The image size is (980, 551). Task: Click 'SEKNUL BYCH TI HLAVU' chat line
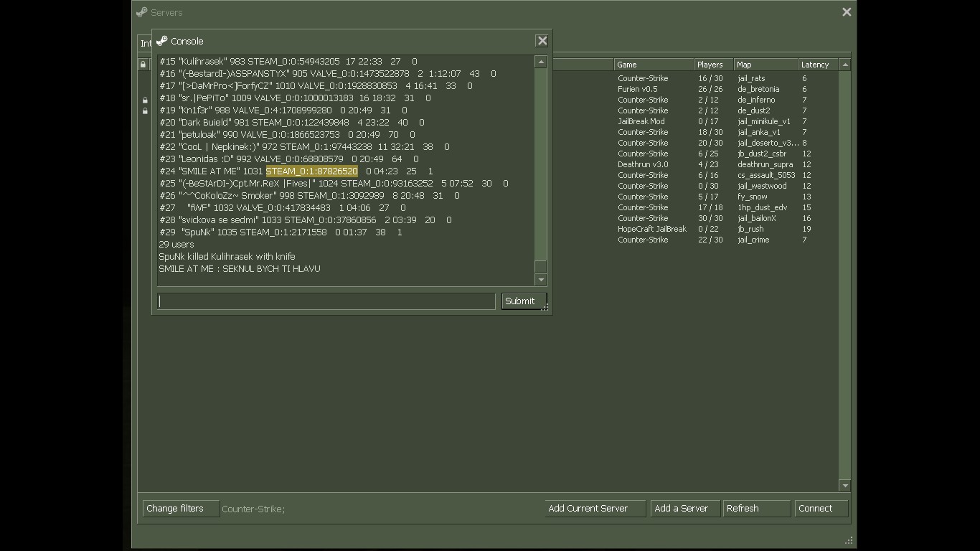coord(240,269)
